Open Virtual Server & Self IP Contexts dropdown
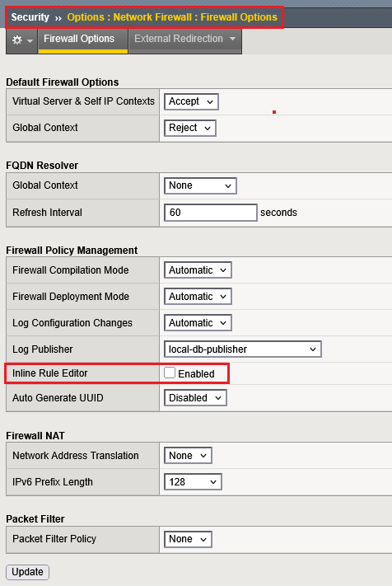The image size is (392, 586). pyautogui.click(x=191, y=101)
